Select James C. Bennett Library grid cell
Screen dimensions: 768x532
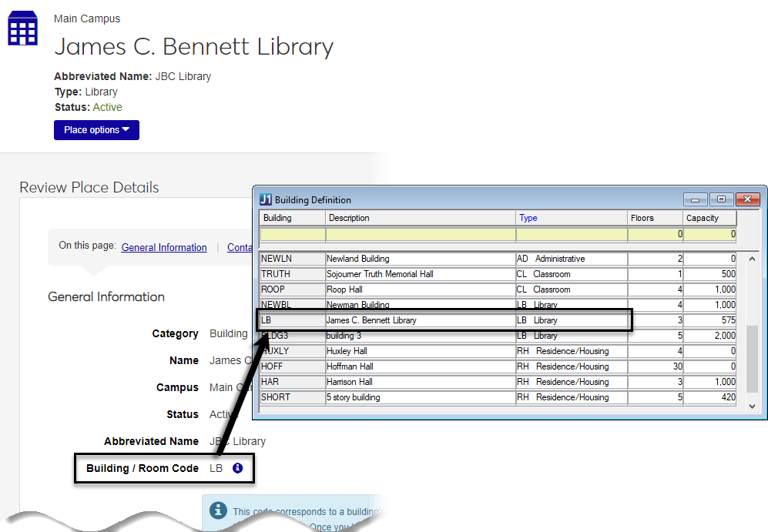pyautogui.click(x=421, y=320)
